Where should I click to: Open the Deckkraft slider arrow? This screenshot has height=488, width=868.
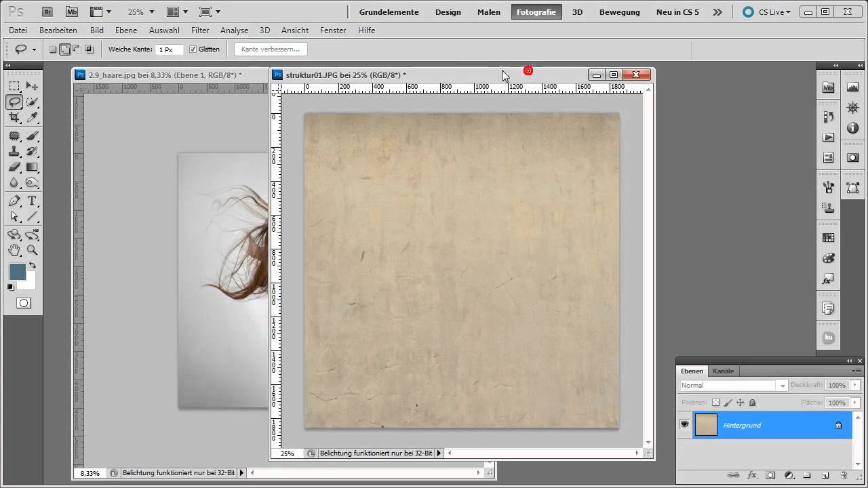(855, 385)
